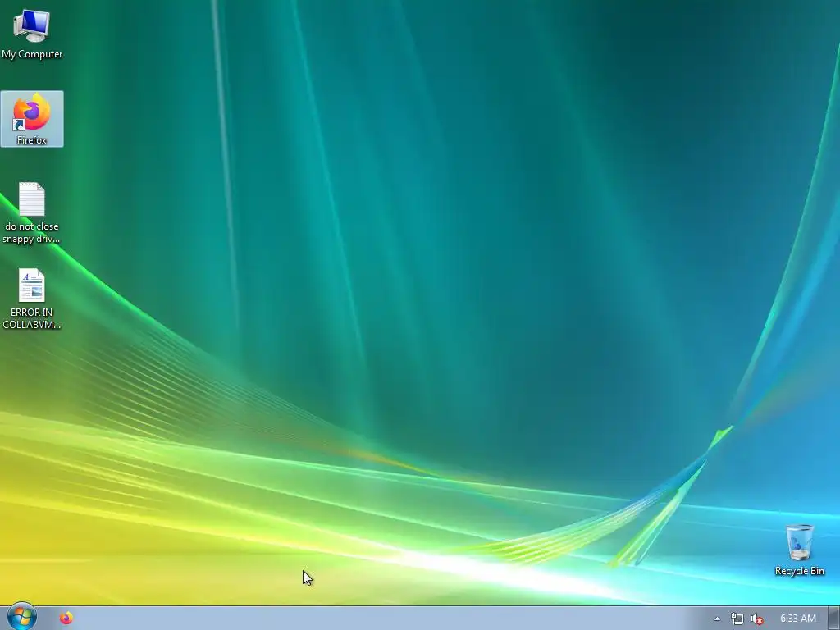Click the Show Desktop strip by the clock
The height and width of the screenshot is (630, 840).
(834, 619)
